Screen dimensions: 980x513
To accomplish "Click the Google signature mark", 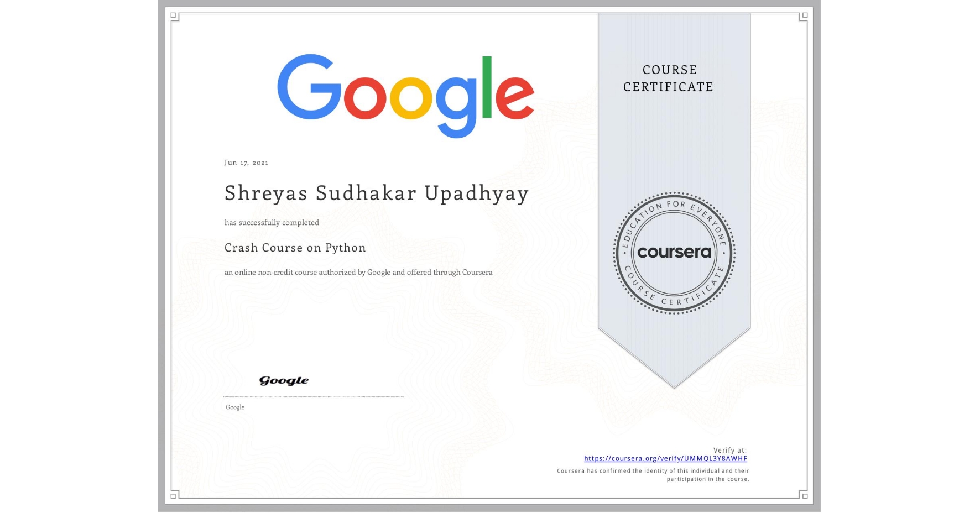I will (284, 380).
